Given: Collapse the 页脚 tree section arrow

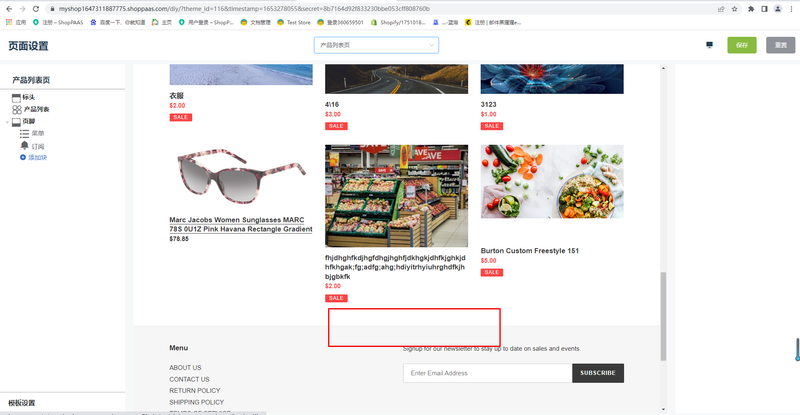Looking at the screenshot, I should 7,122.
